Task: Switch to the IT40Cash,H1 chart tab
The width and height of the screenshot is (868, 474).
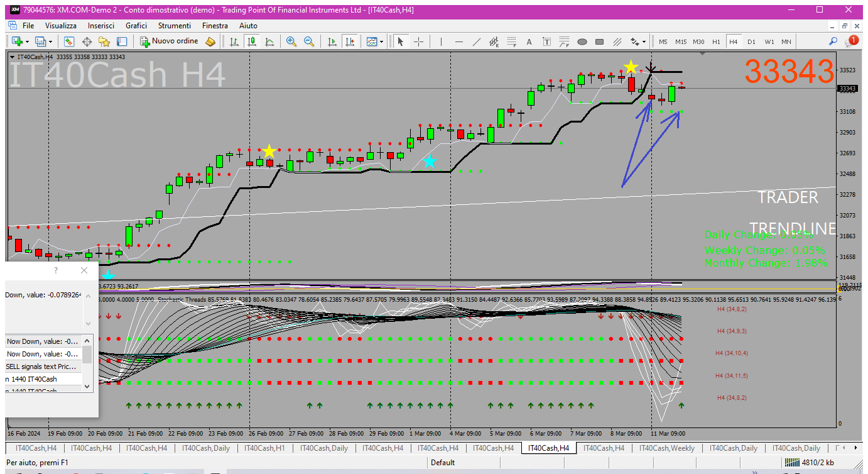Action: point(264,448)
